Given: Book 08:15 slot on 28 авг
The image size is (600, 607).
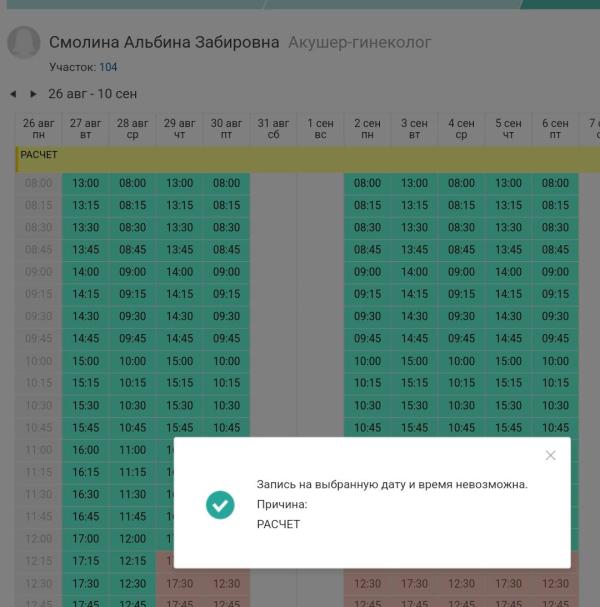Looking at the screenshot, I should pos(132,205).
